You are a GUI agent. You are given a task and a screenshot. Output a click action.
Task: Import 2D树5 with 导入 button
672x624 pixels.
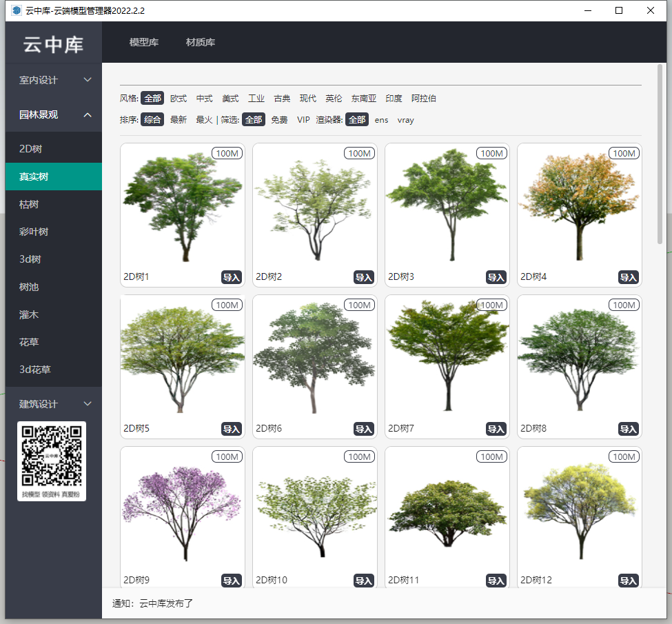tap(232, 429)
